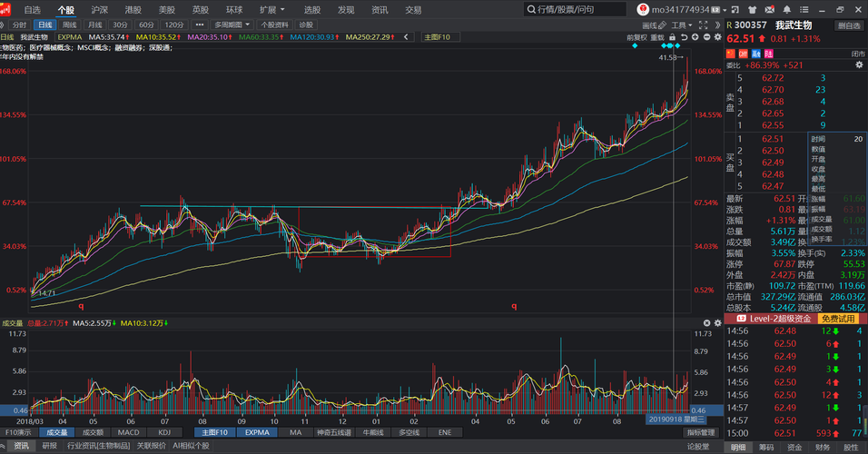Screen dimensions: 868x454
Task: Click the undo arrow above the chart
Action: point(685,37)
